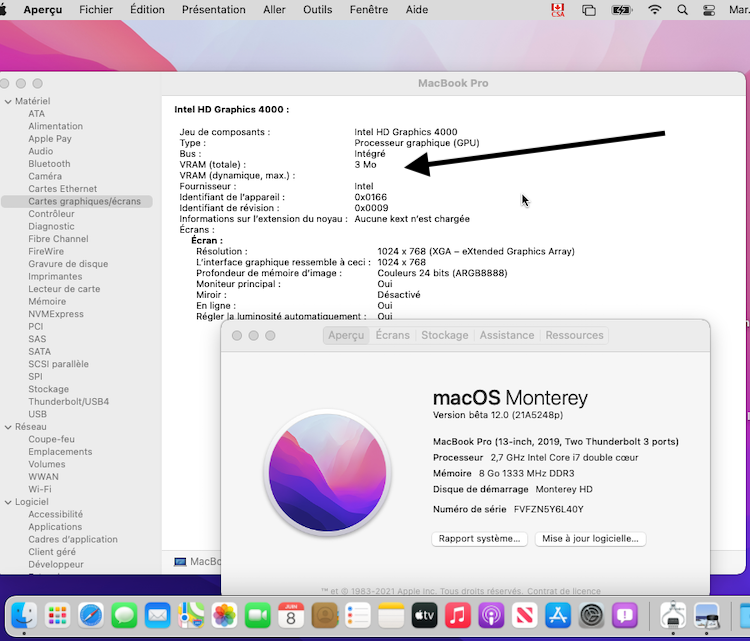Open Launchpad in the Dock
Screen dimensions: 750x641
pyautogui.click(x=57, y=615)
